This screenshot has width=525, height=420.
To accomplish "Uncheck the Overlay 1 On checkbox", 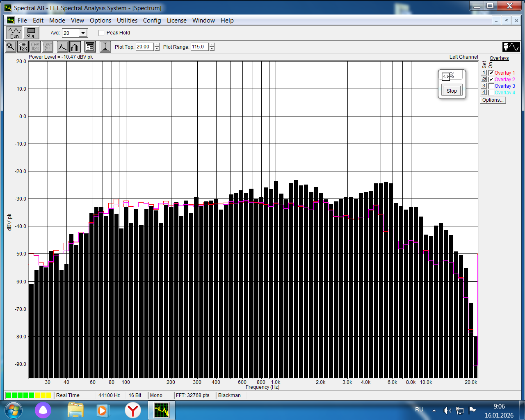I will [491, 73].
